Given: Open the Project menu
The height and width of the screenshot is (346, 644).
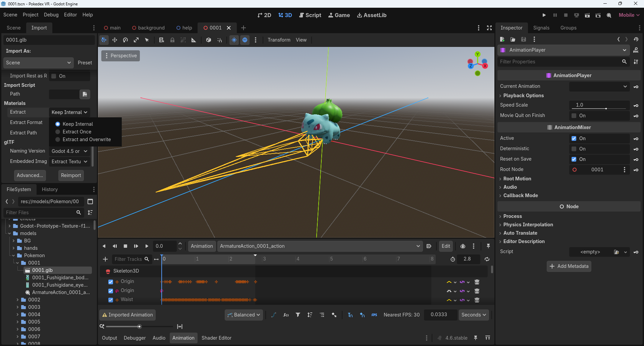Looking at the screenshot, I should pos(31,15).
